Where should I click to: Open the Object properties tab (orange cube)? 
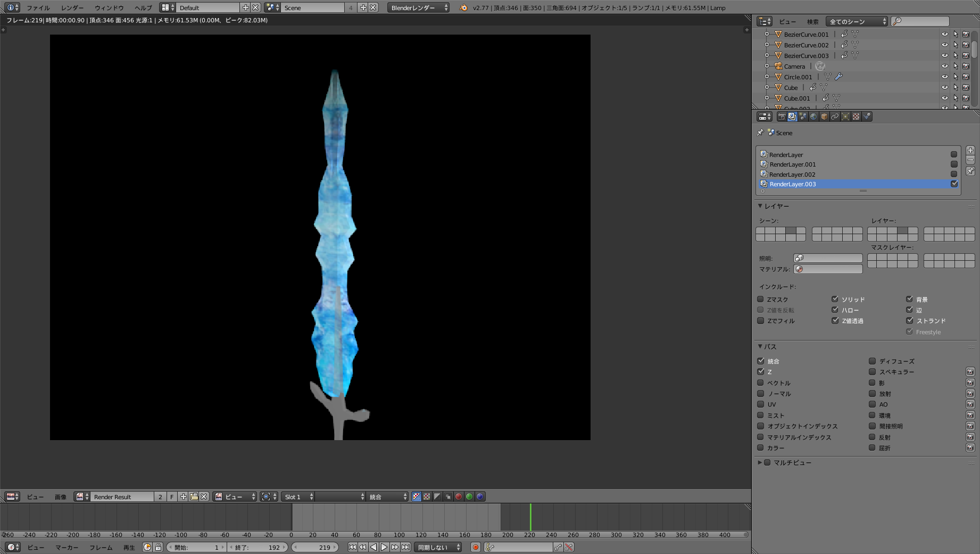click(824, 117)
